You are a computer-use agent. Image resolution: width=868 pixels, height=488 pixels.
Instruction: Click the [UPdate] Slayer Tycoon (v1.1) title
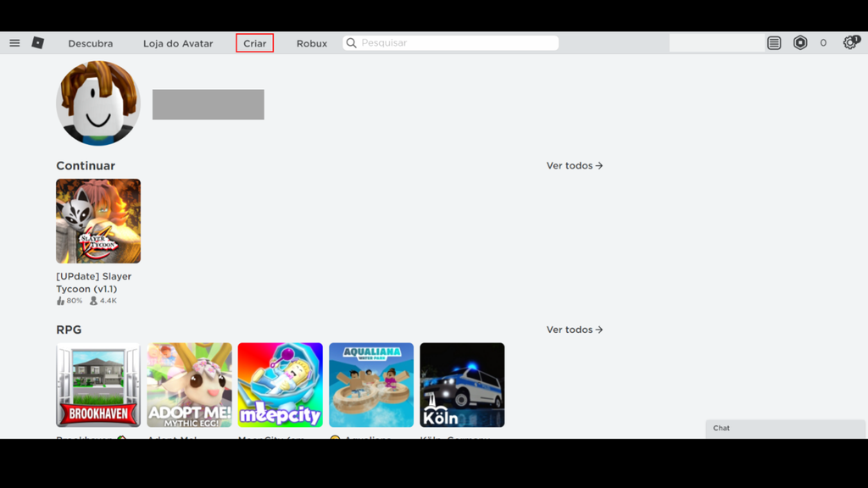[x=93, y=282]
